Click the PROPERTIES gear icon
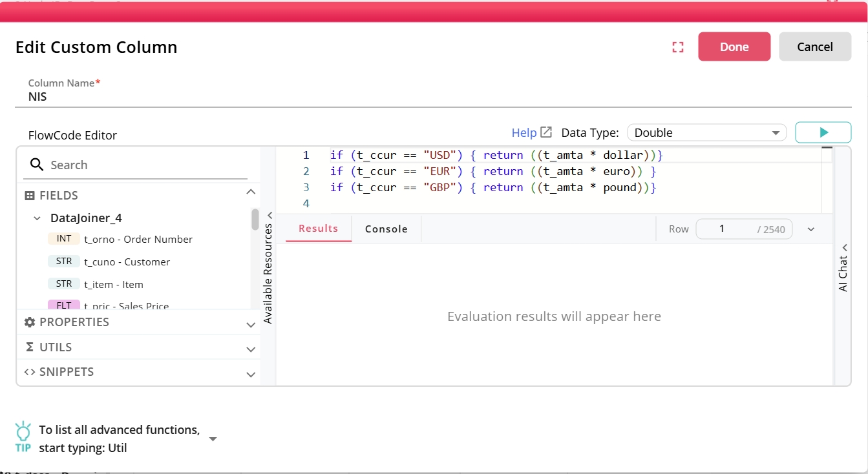This screenshot has height=474, width=868. coord(30,322)
